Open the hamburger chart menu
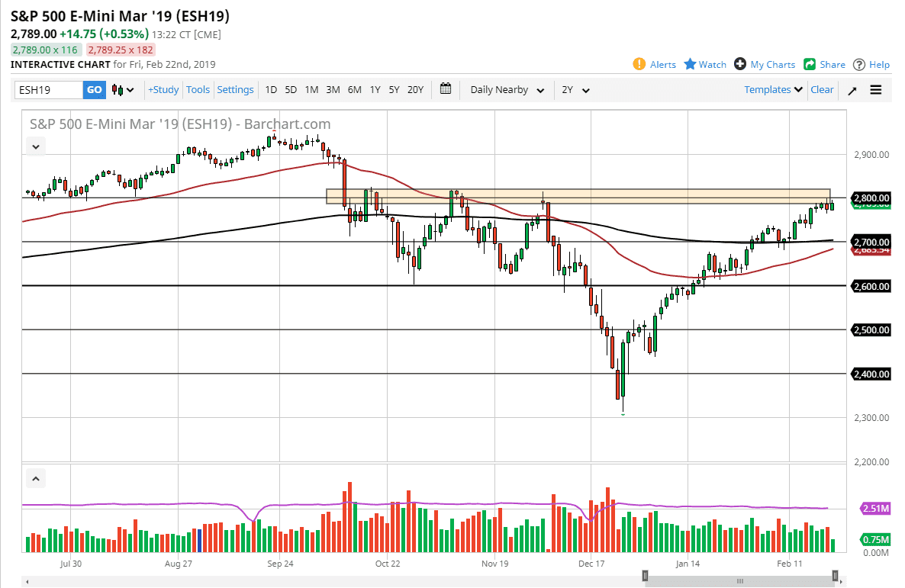Screen dimensions: 905x588 875,89
